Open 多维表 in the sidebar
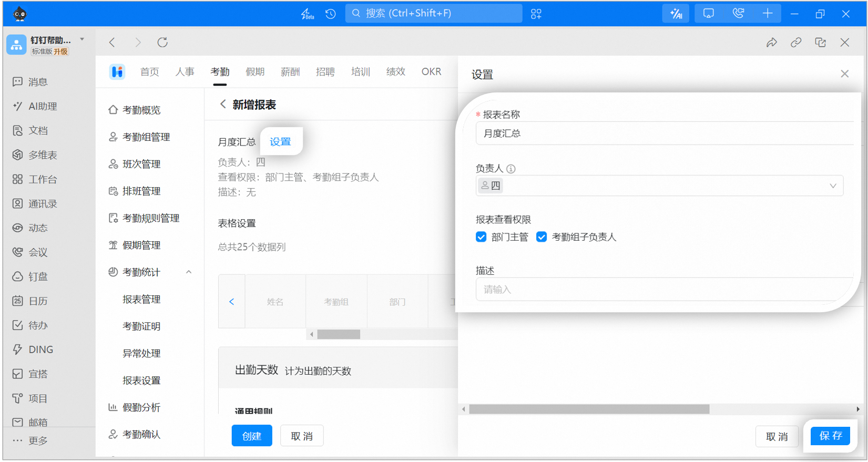Viewport: 868px width, 462px height. [35, 155]
